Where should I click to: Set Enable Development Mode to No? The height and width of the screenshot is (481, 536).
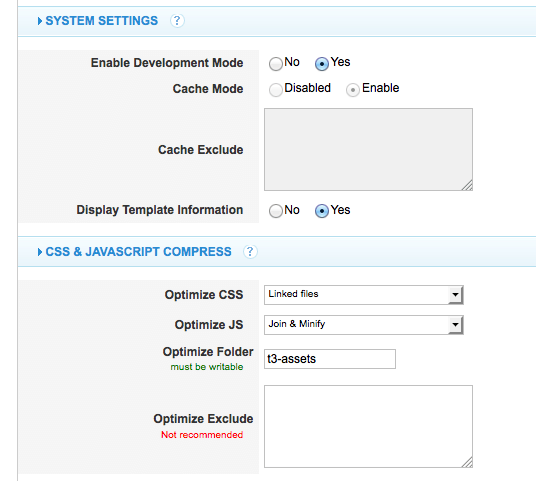(x=276, y=64)
